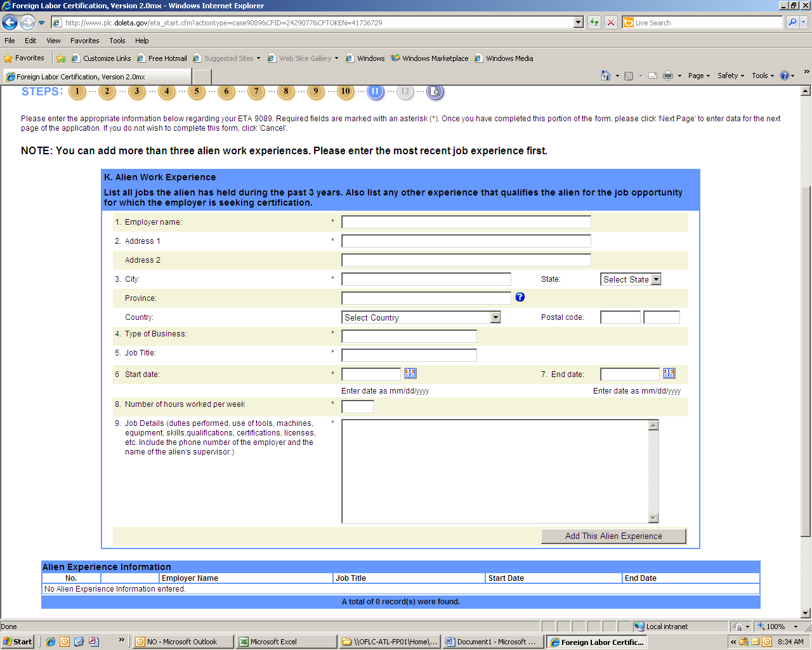Open the Safety dropdown menu
This screenshot has width=812, height=650.
click(x=730, y=76)
